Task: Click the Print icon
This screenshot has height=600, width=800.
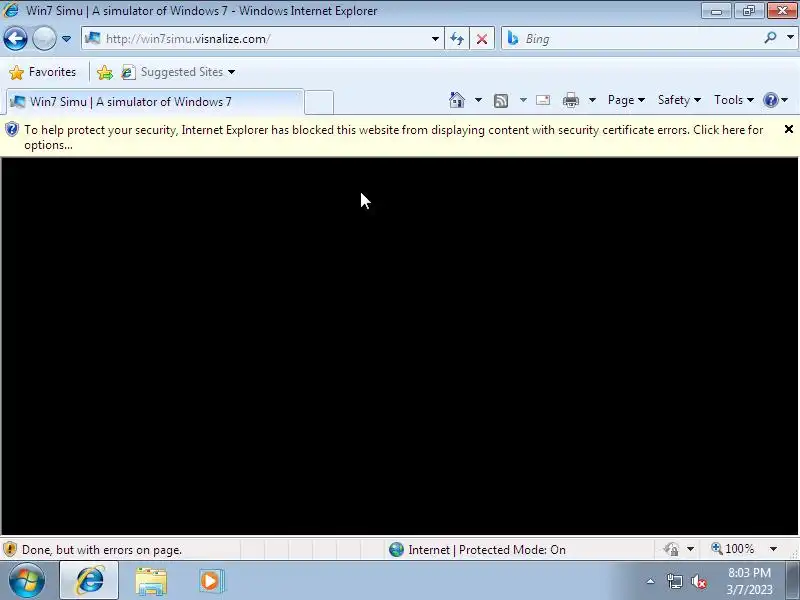Action: click(x=570, y=100)
